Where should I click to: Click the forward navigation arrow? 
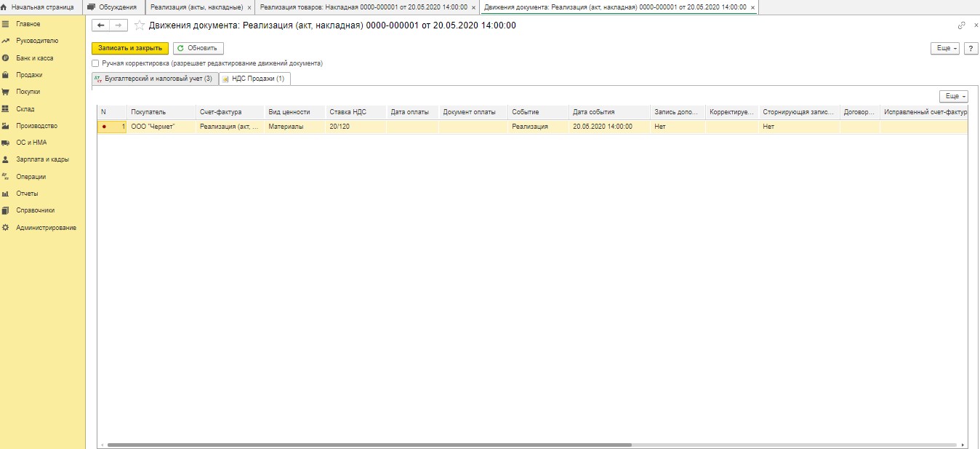[119, 25]
